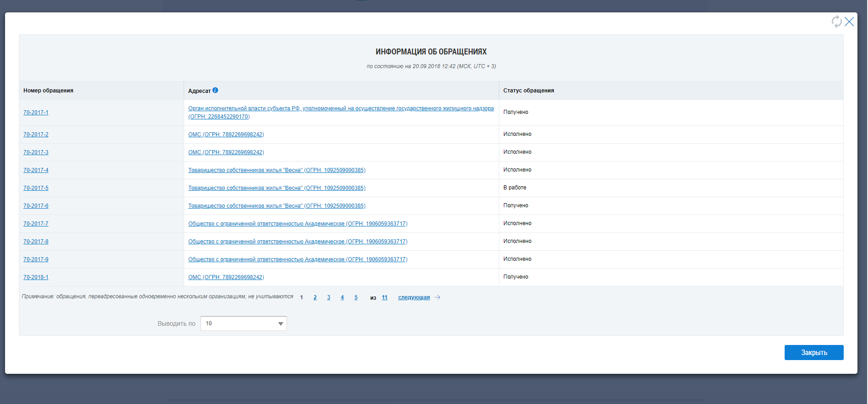
Task: Click the 'следующая' next page link
Action: 414,297
